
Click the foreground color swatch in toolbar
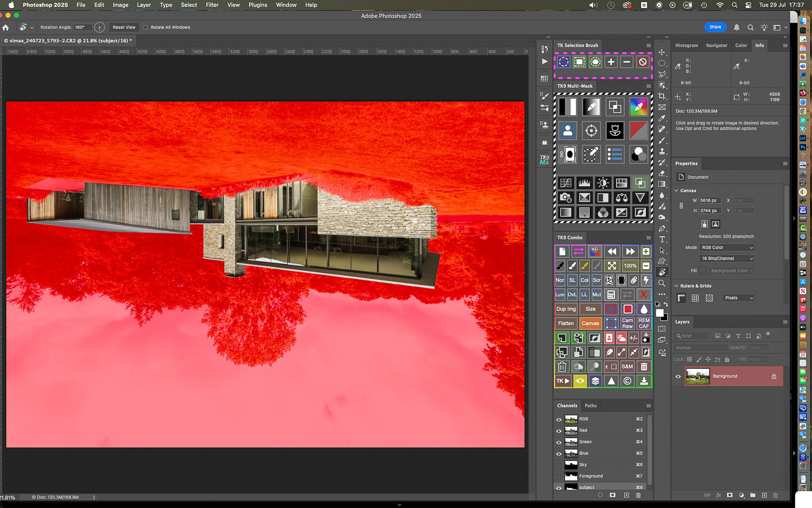[x=659, y=313]
